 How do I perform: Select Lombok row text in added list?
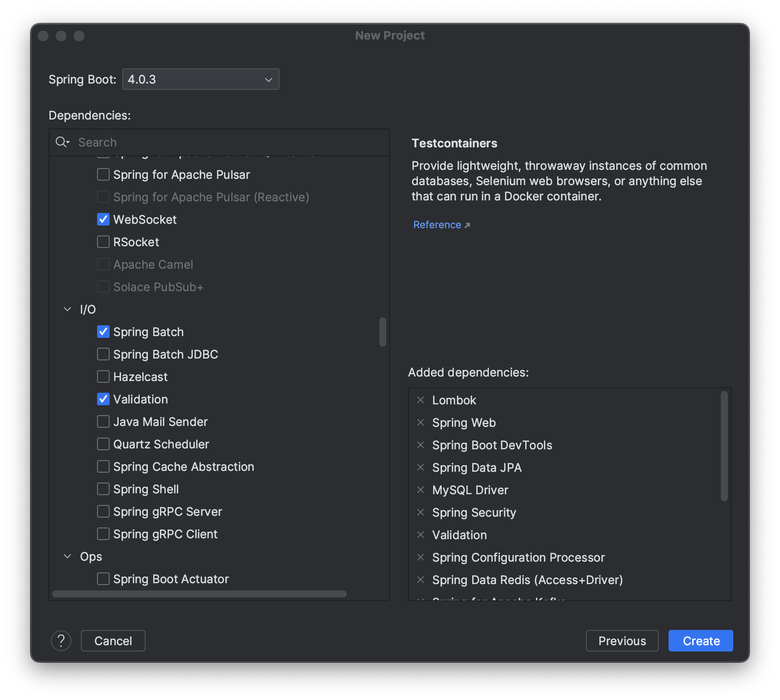tap(454, 400)
